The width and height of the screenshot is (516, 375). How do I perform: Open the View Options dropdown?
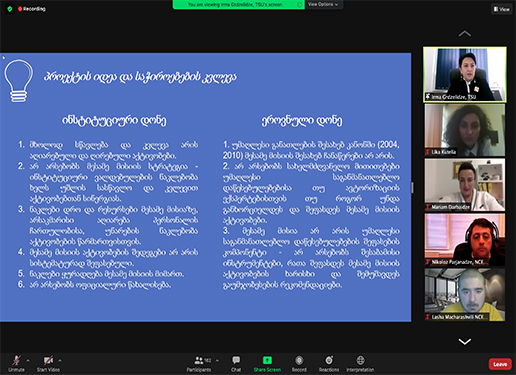tap(323, 4)
